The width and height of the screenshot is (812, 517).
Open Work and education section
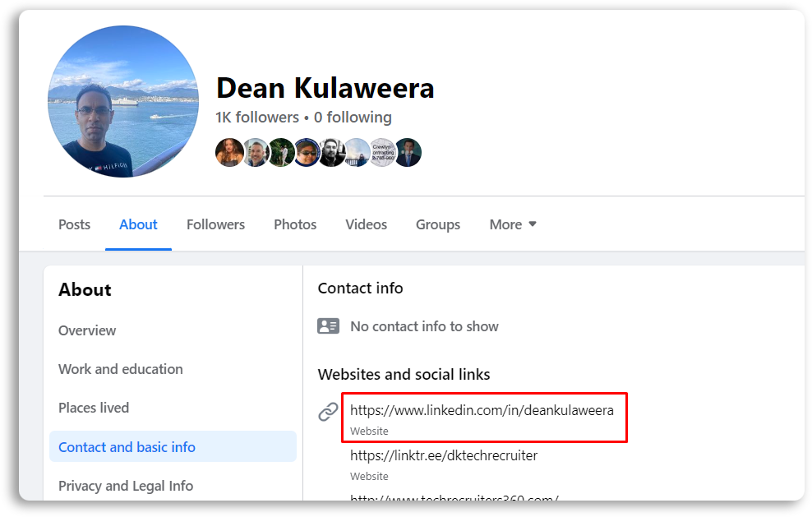[121, 369]
